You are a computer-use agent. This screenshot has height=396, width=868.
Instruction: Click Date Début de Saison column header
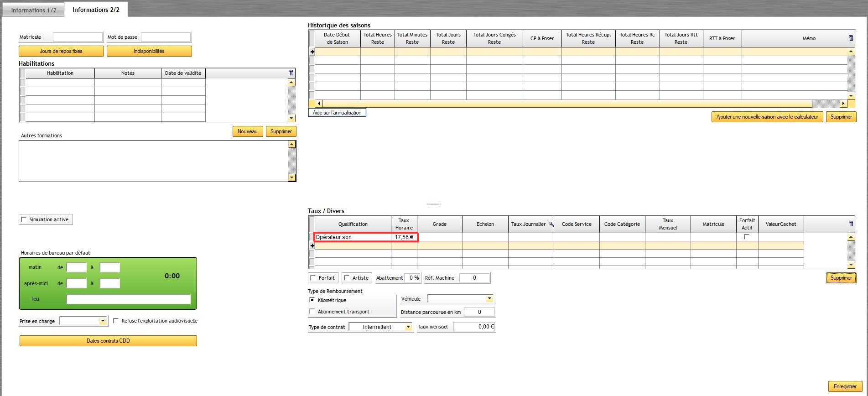click(338, 38)
